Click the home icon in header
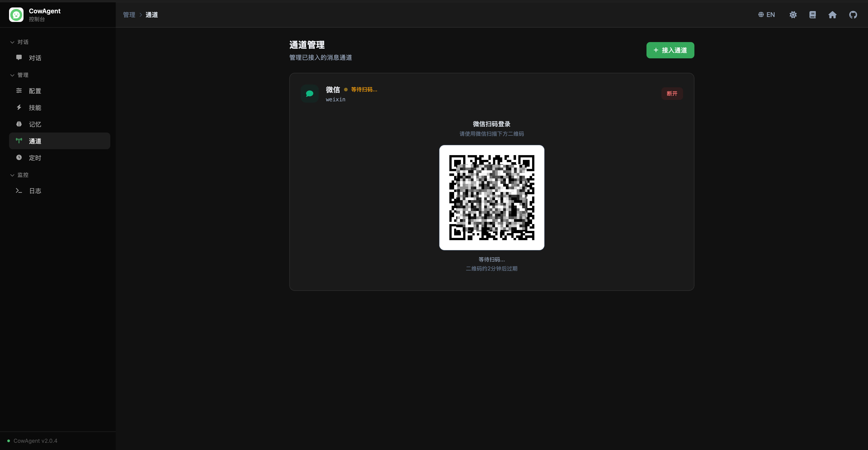The width and height of the screenshot is (868, 450). (832, 15)
